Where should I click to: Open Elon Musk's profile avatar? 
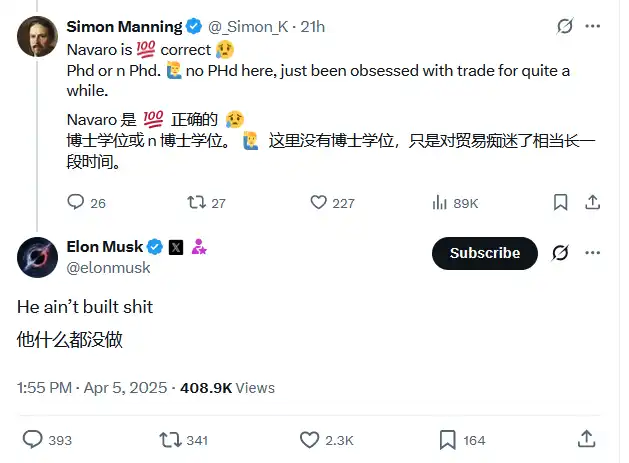(x=38, y=257)
